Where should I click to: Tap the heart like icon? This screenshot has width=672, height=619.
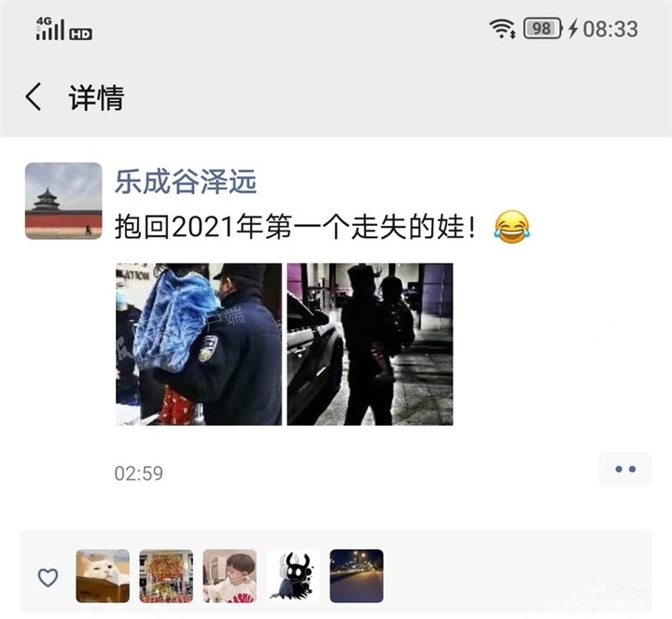pos(48,577)
